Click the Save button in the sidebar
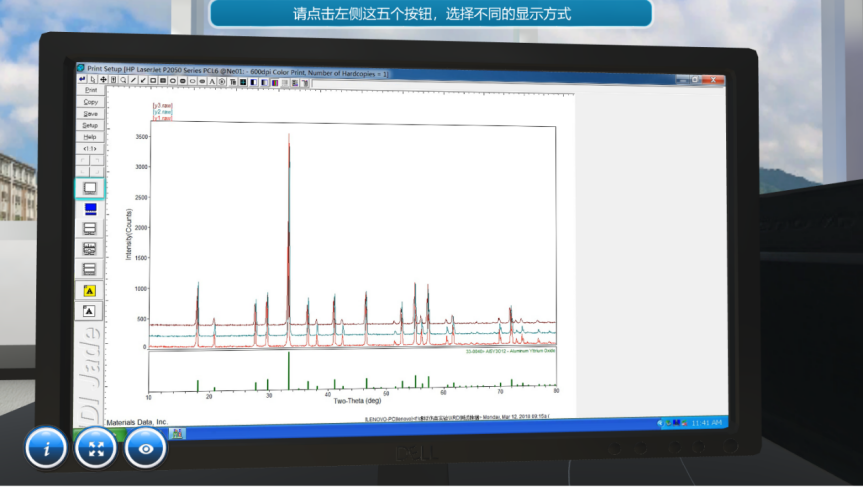Image resolution: width=863 pixels, height=487 pixels. (90, 113)
